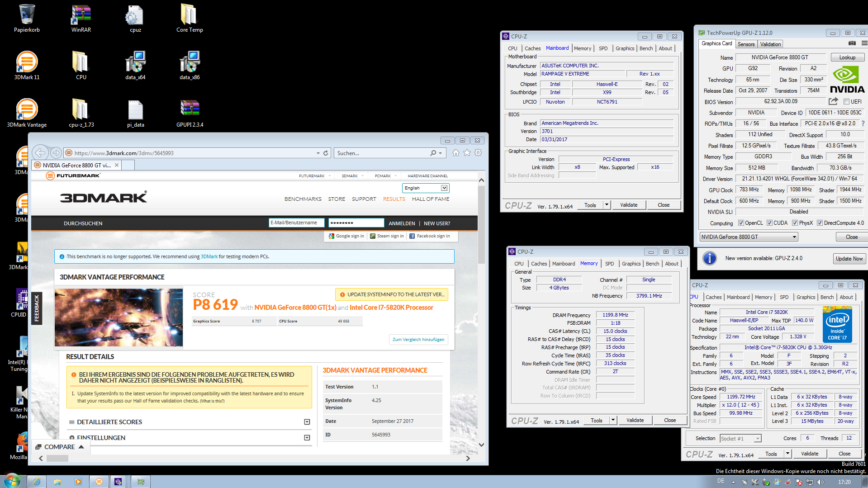Open the Socket #1 selection dropdown
This screenshot has width=868, height=488.
tap(740, 438)
